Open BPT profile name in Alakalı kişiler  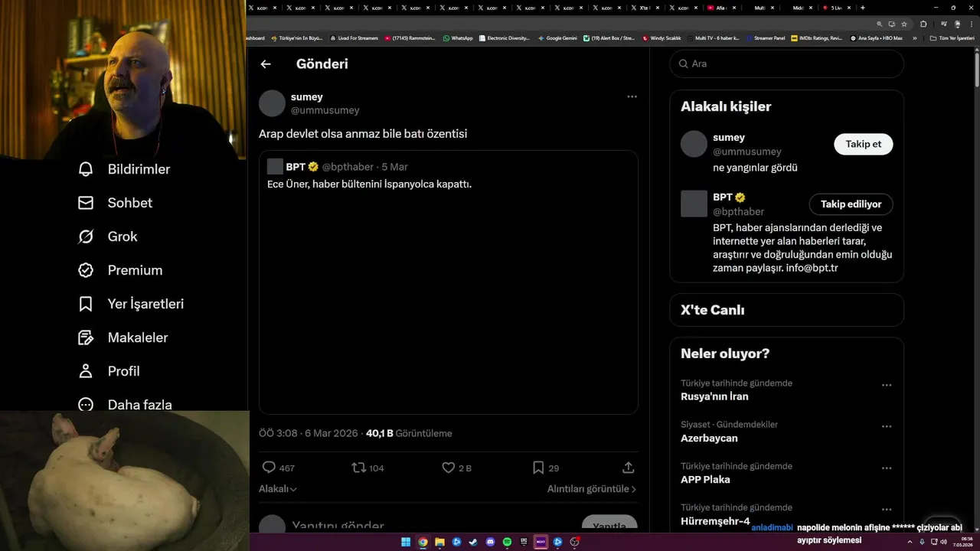coord(723,197)
